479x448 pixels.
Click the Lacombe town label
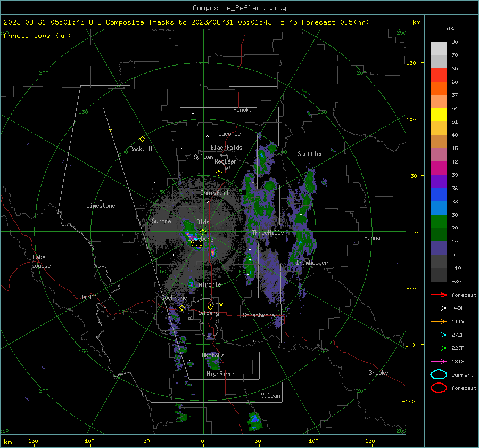pos(229,134)
